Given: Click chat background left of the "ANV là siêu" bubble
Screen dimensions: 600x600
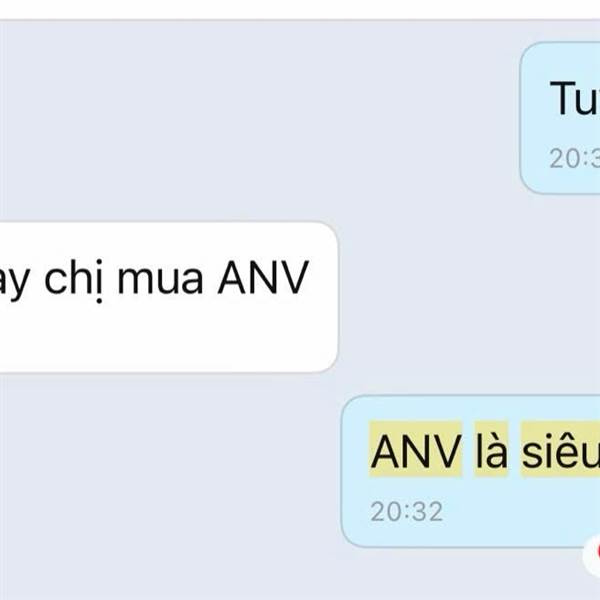Looking at the screenshot, I should (168, 471).
